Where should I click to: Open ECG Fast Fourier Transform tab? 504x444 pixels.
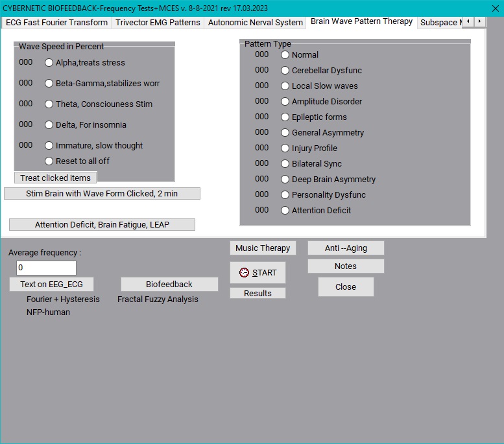pos(56,23)
